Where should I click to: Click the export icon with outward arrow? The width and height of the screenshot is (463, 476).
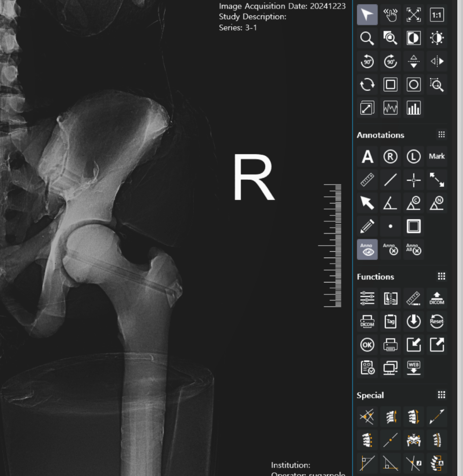[437, 345]
